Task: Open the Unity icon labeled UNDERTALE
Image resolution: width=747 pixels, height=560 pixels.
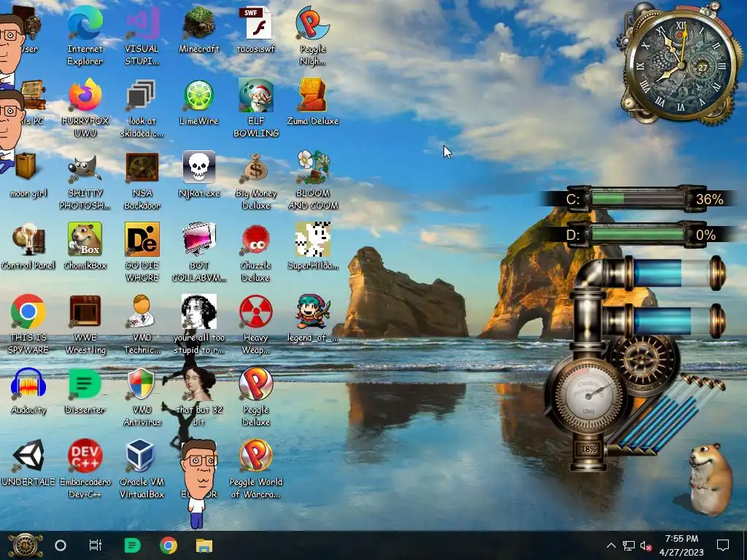Action: (x=28, y=455)
